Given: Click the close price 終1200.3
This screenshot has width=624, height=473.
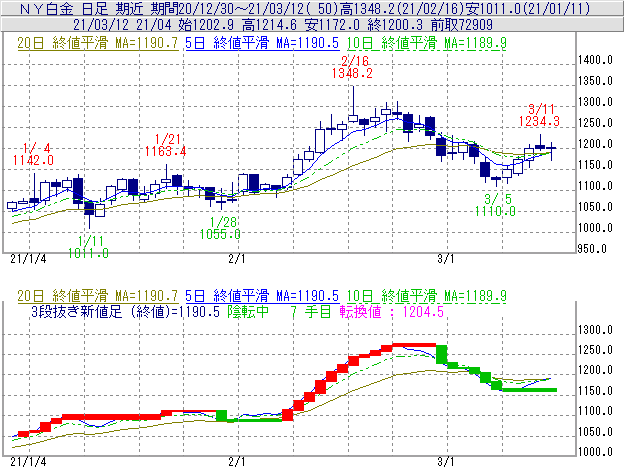Looking at the screenshot, I should 395,25.
